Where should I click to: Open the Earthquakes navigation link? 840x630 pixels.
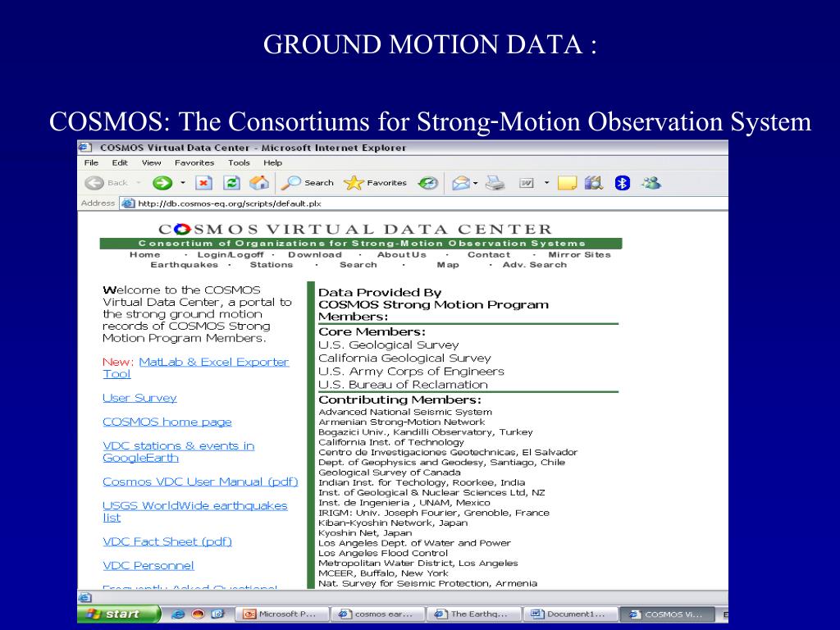click(x=184, y=265)
